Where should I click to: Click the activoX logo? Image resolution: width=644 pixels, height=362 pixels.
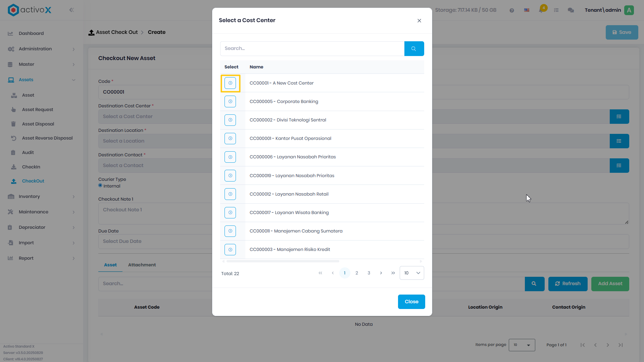click(30, 10)
